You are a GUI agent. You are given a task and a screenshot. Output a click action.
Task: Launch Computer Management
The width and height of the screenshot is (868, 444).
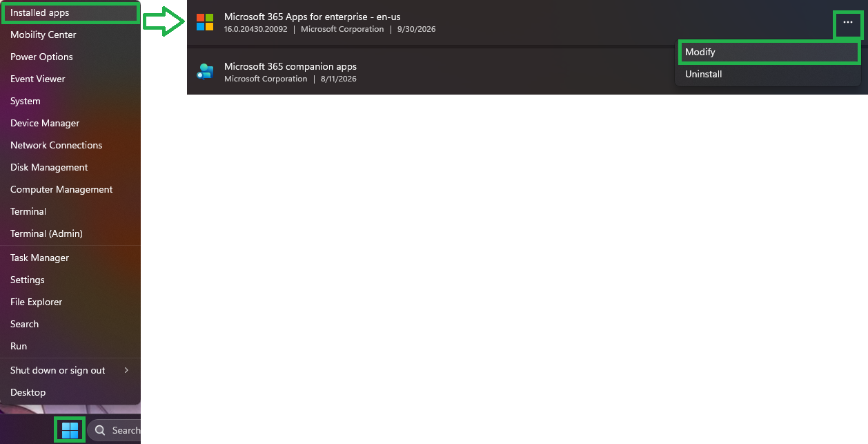(70, 189)
